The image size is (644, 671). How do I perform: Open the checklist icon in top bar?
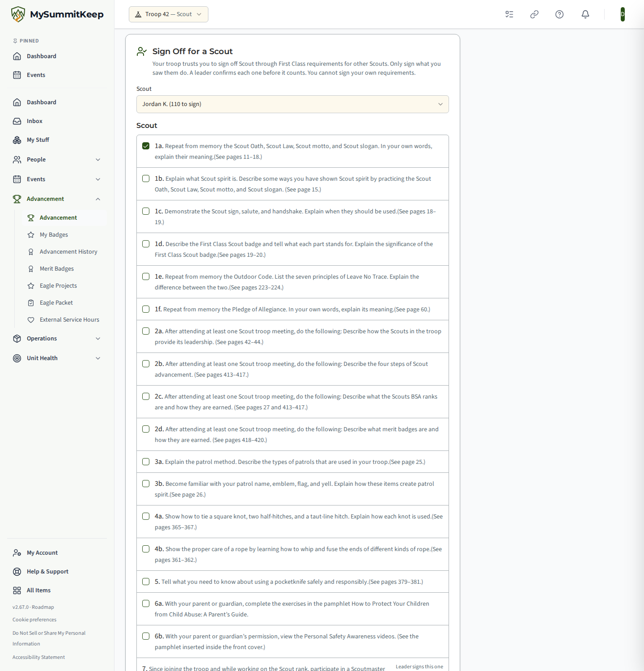click(509, 14)
